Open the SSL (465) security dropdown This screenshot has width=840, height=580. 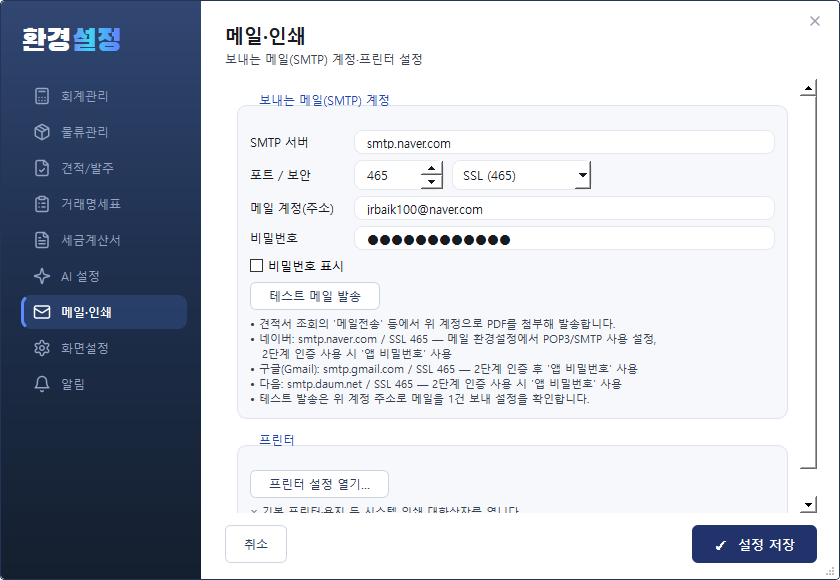(521, 175)
